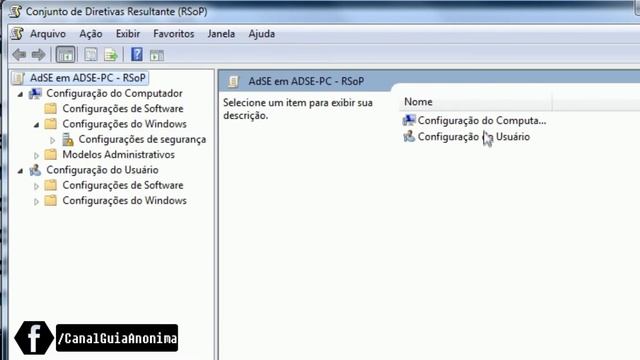Click the scroll icon of the tree root node
Screen dimensions: 640x360
point(18,78)
